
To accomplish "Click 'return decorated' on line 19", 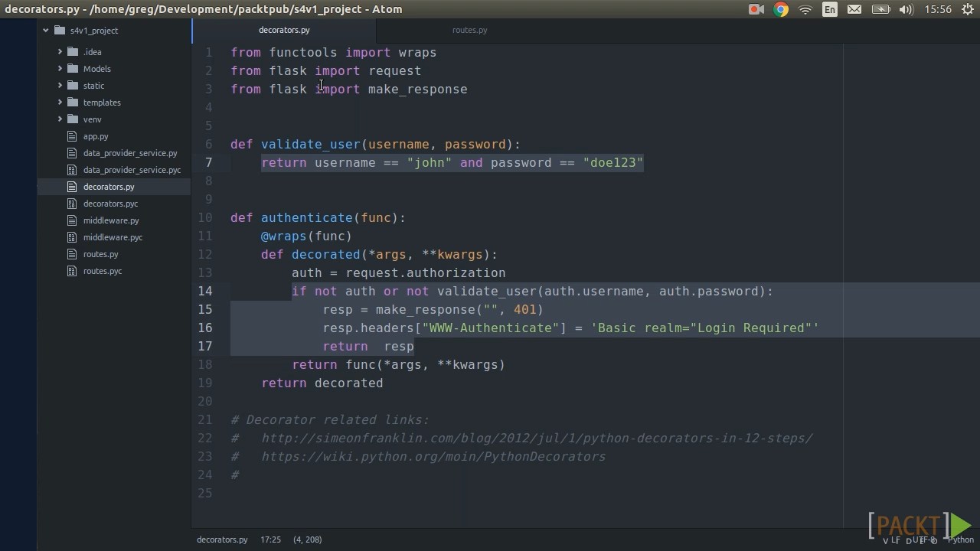I will click(322, 383).
